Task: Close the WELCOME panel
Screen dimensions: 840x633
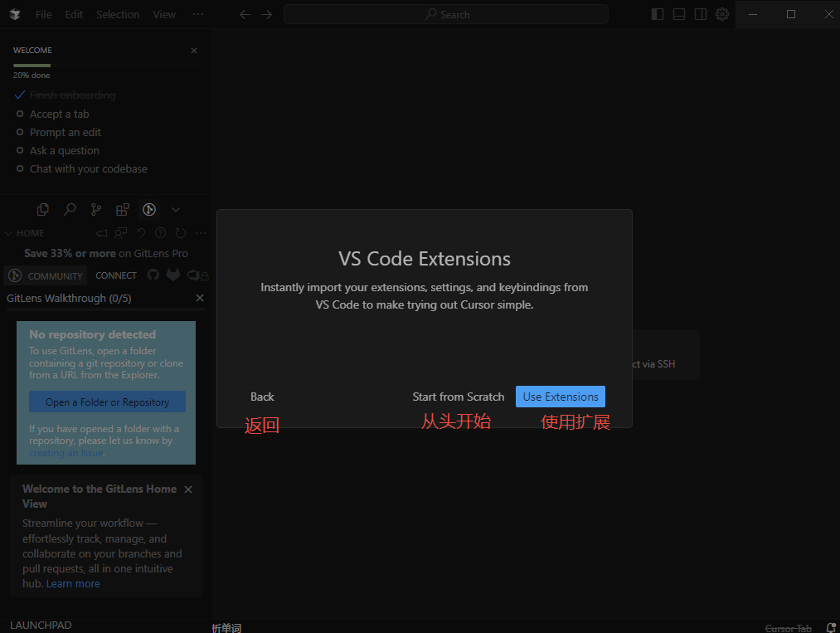Action: pyautogui.click(x=194, y=51)
